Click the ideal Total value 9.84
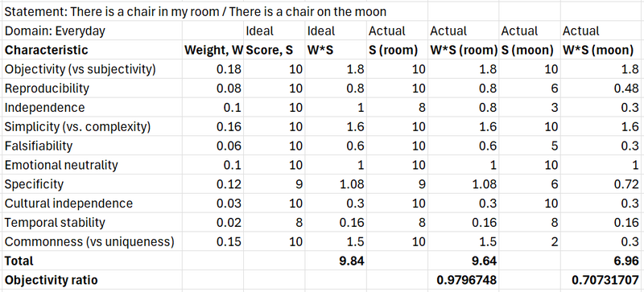Viewport: 644px width, 292px height. pyautogui.click(x=336, y=261)
